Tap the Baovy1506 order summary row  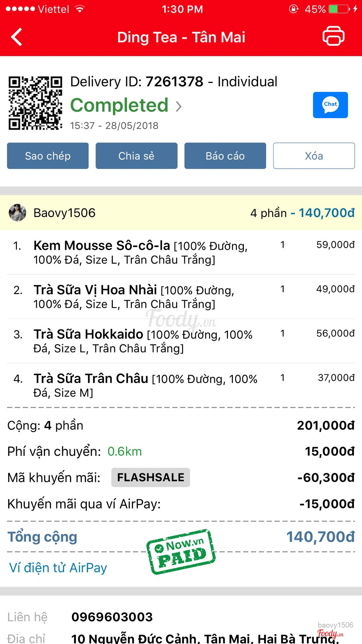181,213
